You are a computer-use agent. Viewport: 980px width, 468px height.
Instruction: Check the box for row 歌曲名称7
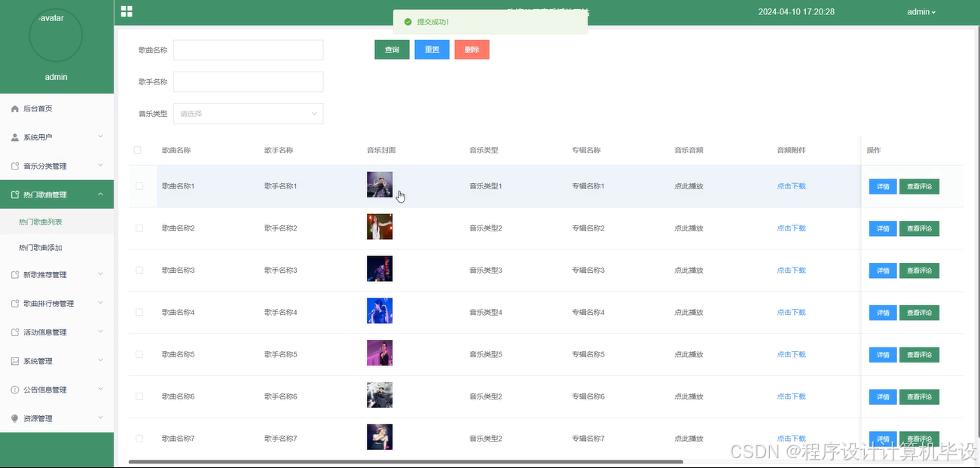point(139,438)
